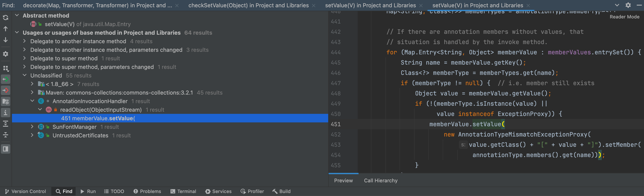Collapse the Unclassified results group

click(25, 75)
